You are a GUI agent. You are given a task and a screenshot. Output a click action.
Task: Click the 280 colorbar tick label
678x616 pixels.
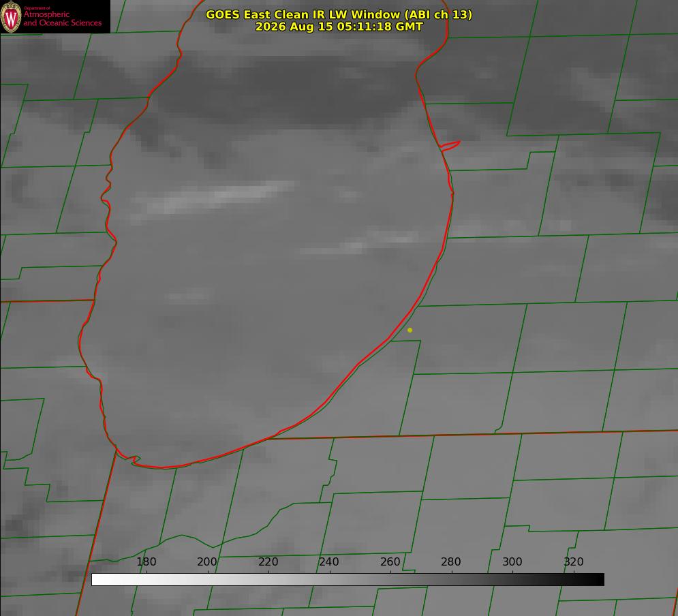(x=451, y=561)
